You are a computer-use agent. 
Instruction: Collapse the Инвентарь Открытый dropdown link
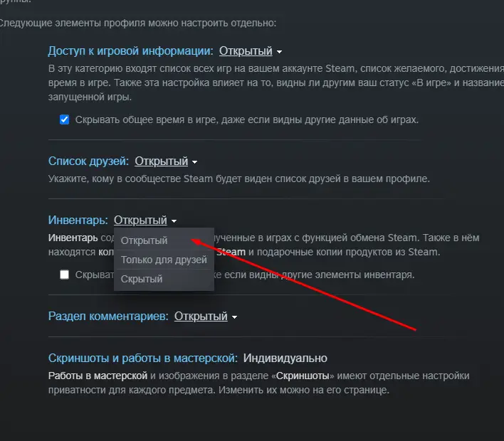140,220
